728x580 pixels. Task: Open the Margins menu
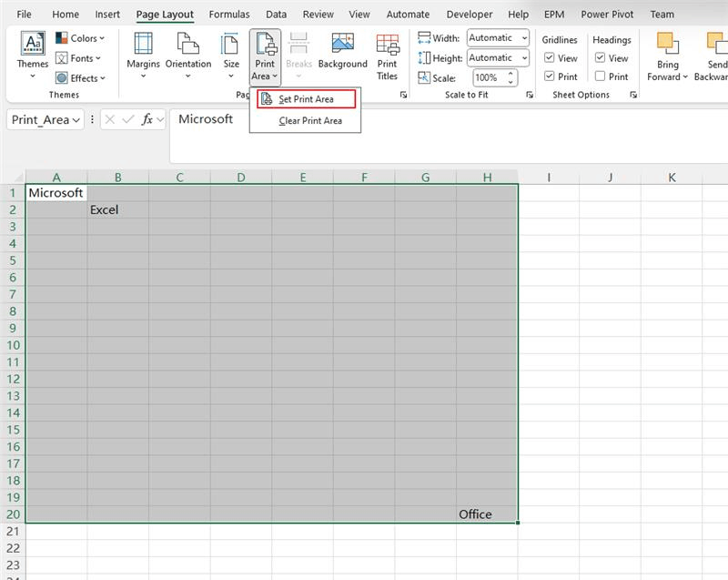[143, 55]
